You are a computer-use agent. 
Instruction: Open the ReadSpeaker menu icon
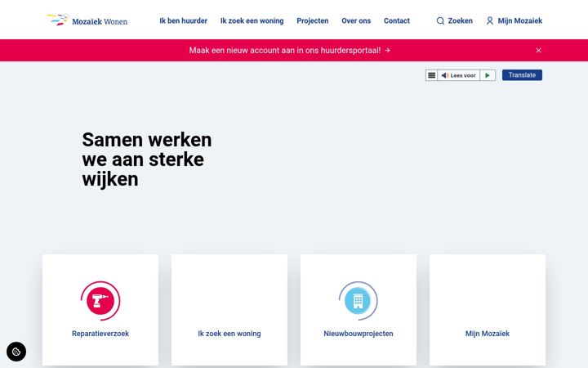pyautogui.click(x=432, y=75)
